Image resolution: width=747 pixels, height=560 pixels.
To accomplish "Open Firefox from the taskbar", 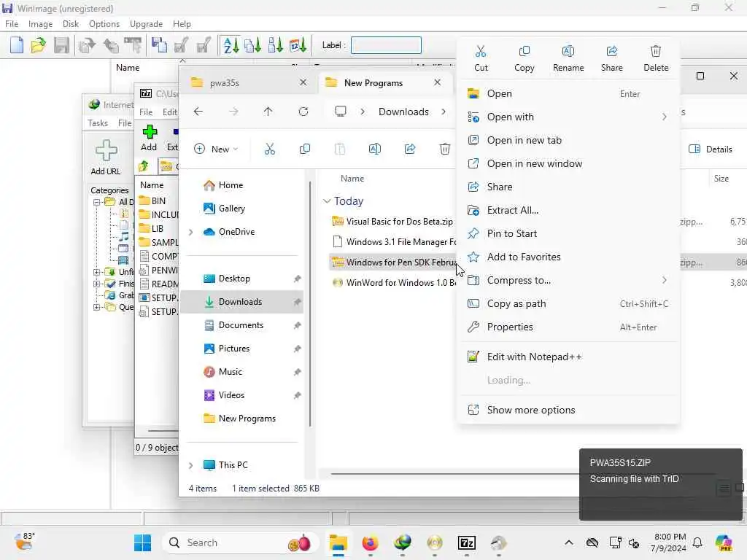I will [370, 542].
